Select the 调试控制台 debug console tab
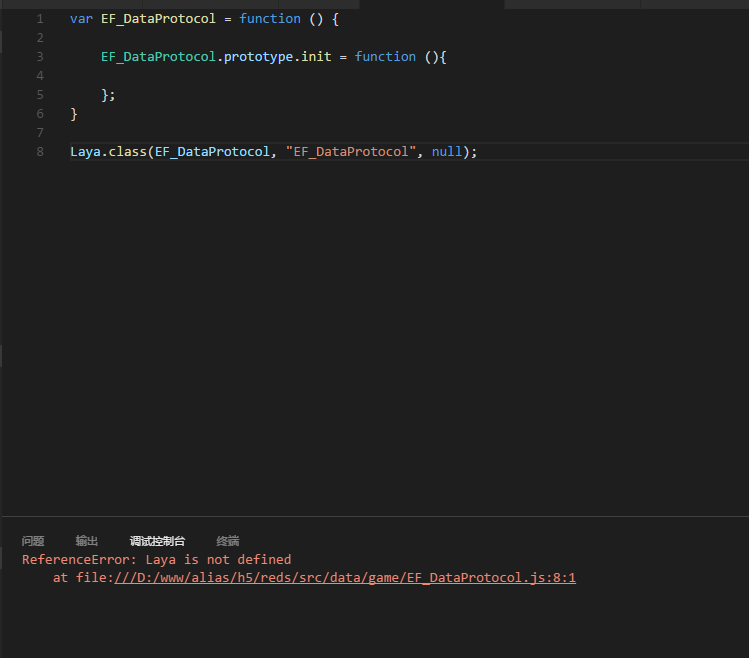Image resolution: width=749 pixels, height=658 pixels. [157, 541]
